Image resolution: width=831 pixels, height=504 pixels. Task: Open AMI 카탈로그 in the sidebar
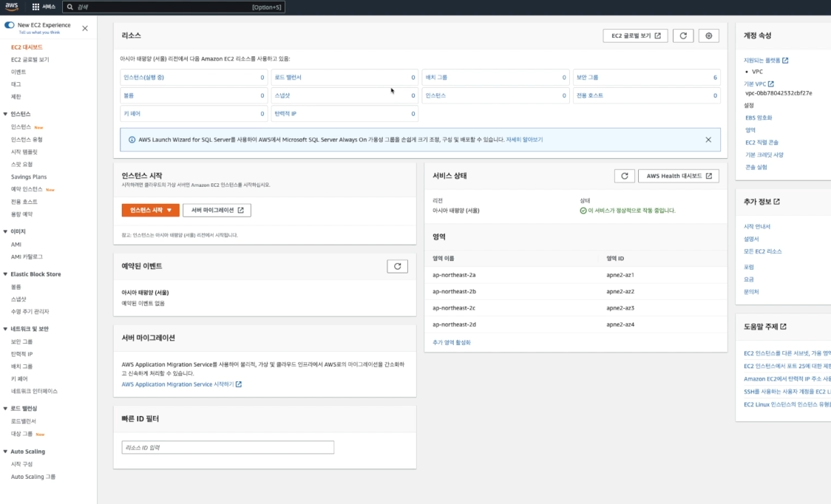click(x=27, y=256)
